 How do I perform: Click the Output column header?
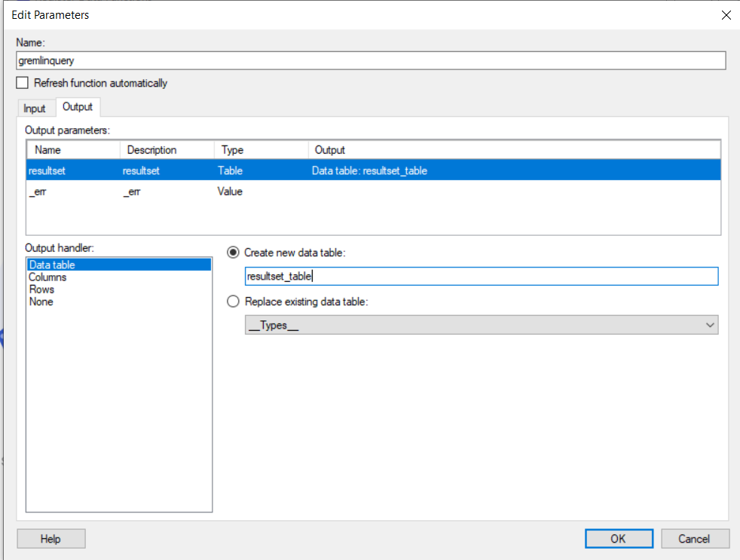click(x=512, y=150)
